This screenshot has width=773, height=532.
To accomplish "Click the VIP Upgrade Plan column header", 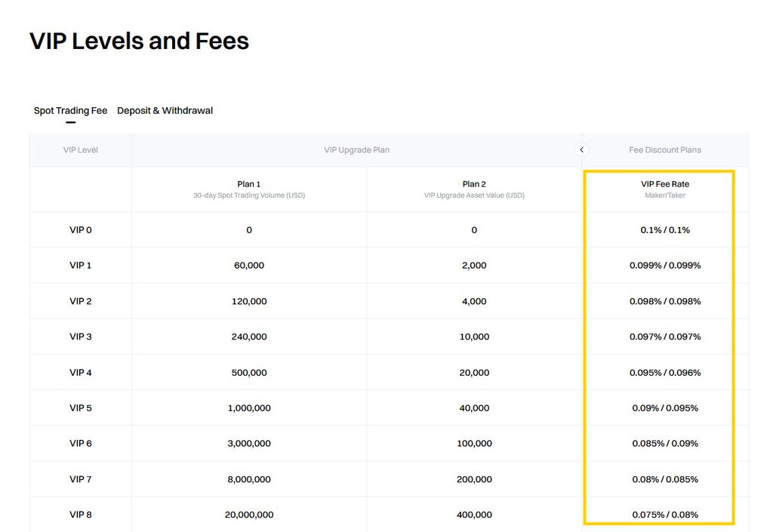I will pos(356,149).
